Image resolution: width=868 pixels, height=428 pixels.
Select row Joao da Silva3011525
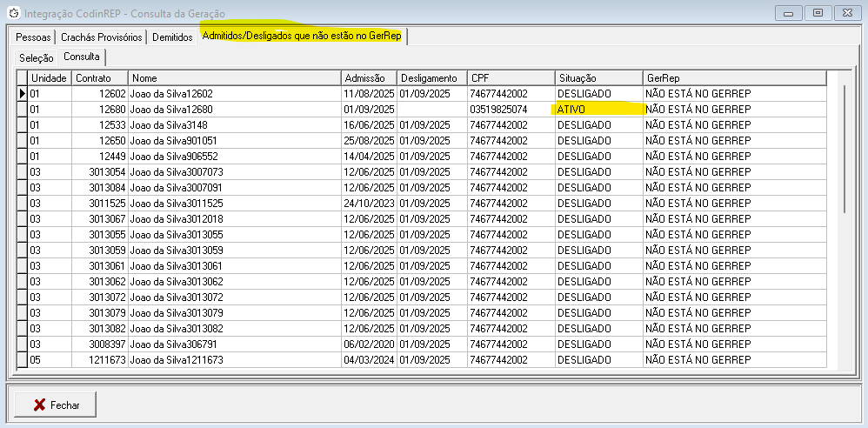pos(233,203)
